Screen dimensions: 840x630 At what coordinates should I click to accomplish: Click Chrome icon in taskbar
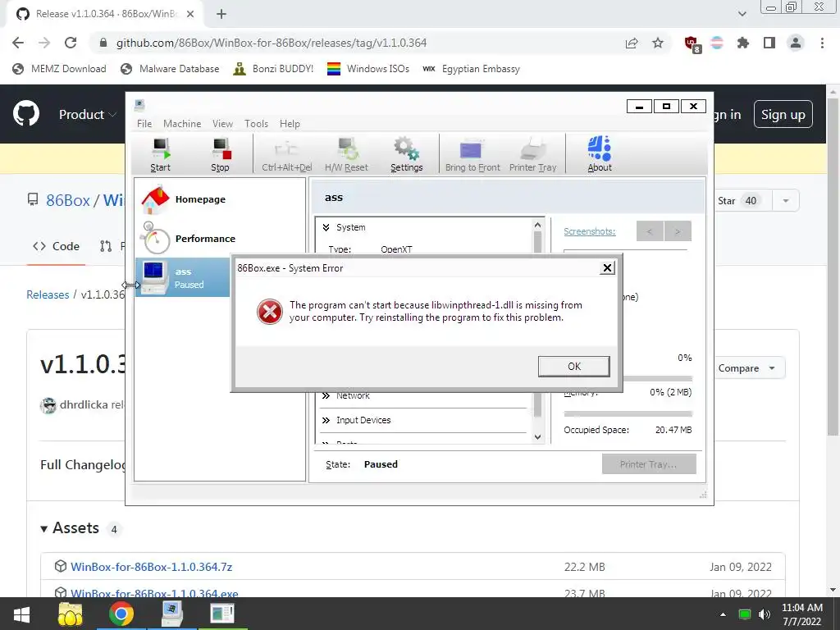[x=121, y=614]
